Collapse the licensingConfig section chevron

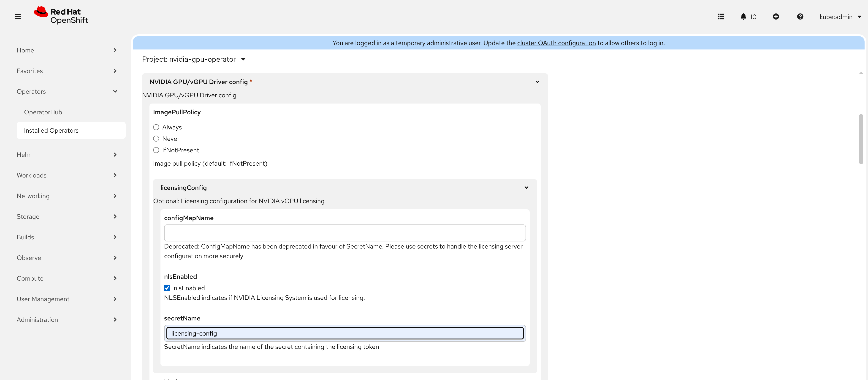(526, 187)
